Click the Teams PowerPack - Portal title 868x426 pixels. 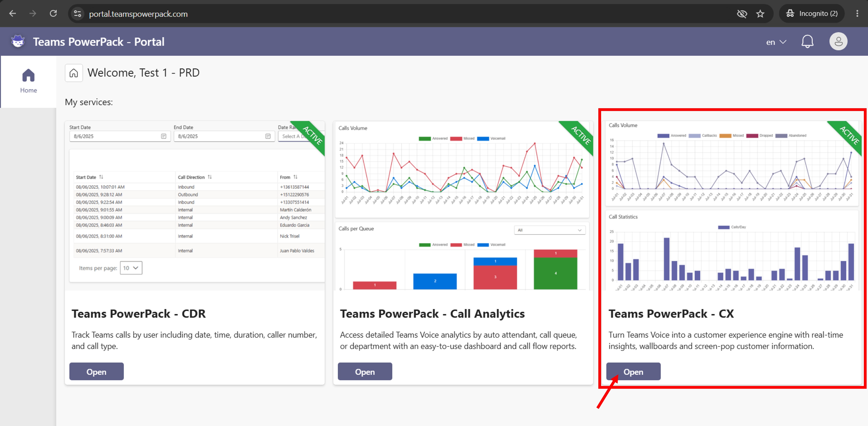(x=98, y=42)
